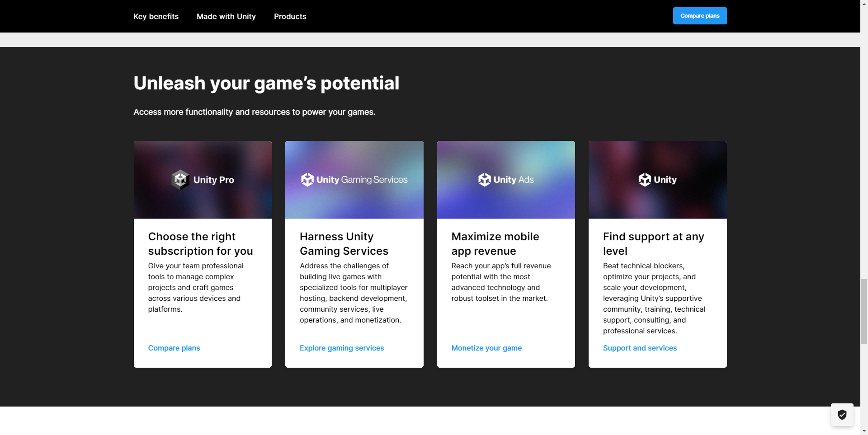
Task: Click heading Choose the right subscription for you
Action: [200, 243]
